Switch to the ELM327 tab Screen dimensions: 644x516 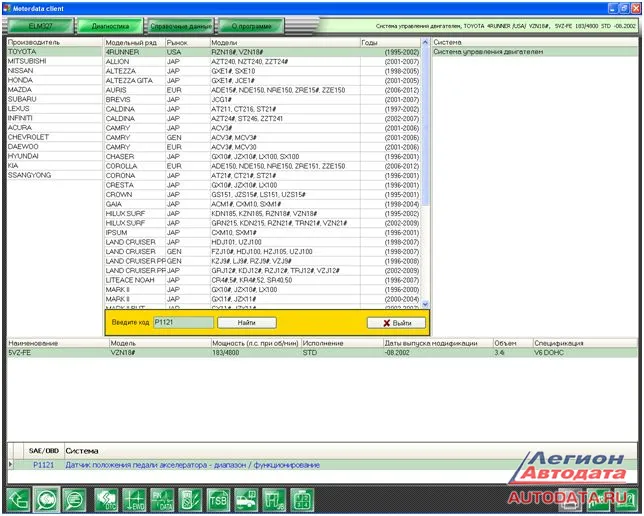point(40,26)
